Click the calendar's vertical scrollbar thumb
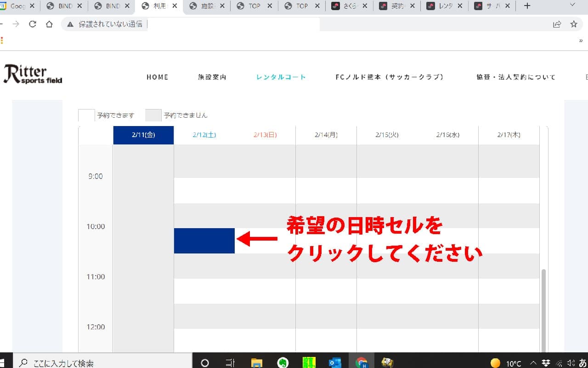This screenshot has width=588, height=368. (544, 308)
